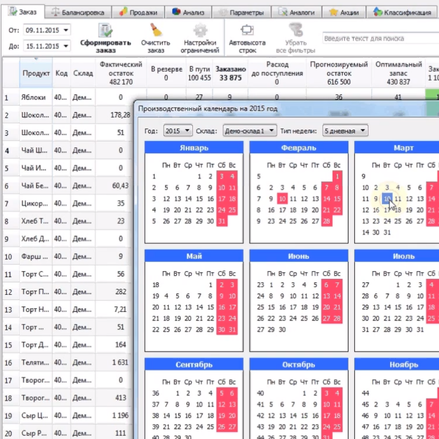Click the 1 631 stock value cell
Image resolution: width=439 pixels, height=439 pixels.
pyautogui.click(x=120, y=362)
